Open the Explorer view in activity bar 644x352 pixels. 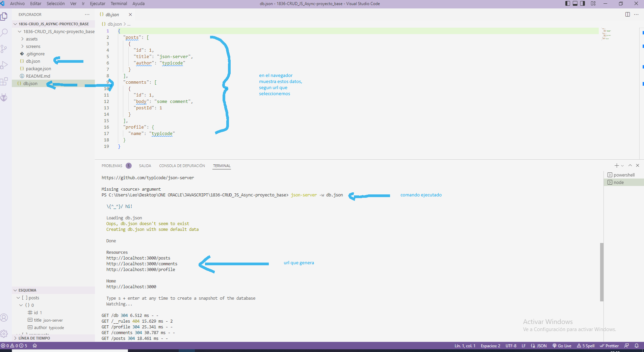4,16
